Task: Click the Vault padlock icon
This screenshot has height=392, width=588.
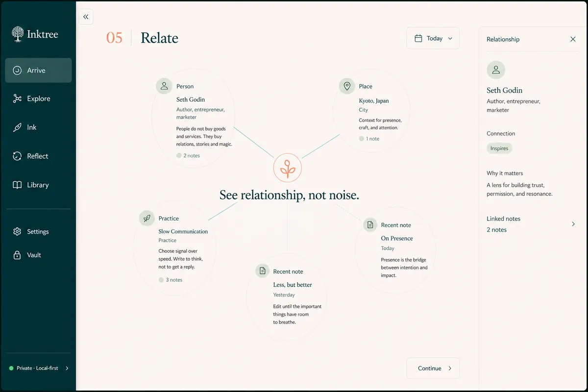Action: [x=17, y=255]
